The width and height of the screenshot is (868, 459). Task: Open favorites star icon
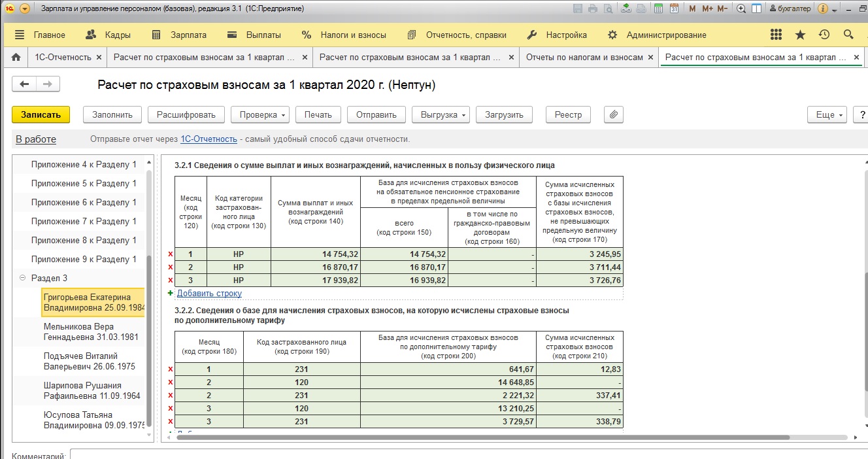point(800,35)
